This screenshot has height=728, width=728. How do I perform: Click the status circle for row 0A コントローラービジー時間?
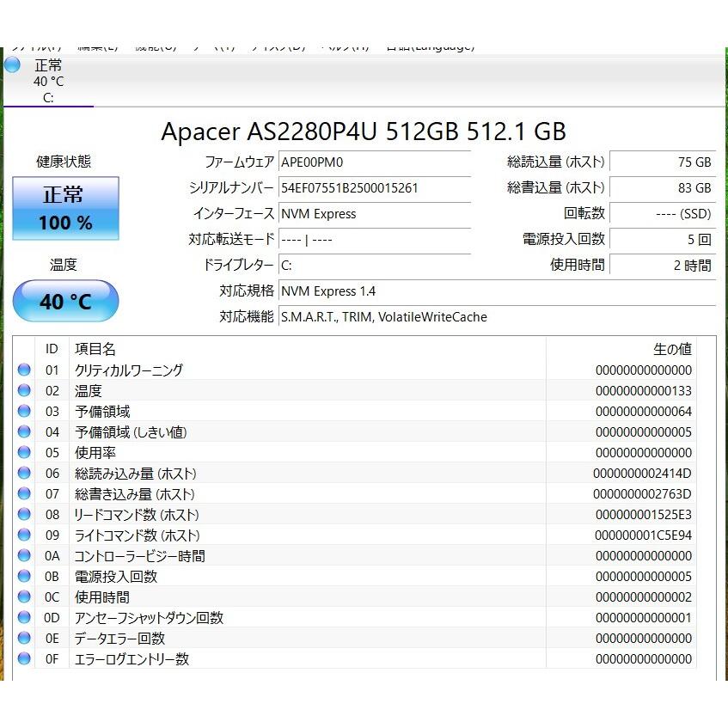(24, 556)
